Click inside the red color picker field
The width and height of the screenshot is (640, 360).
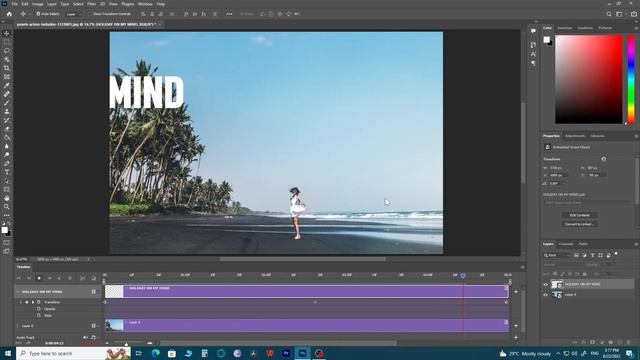coord(589,79)
